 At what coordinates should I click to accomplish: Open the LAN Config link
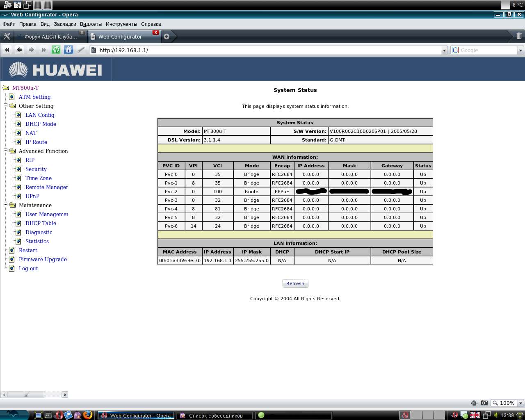pyautogui.click(x=40, y=115)
